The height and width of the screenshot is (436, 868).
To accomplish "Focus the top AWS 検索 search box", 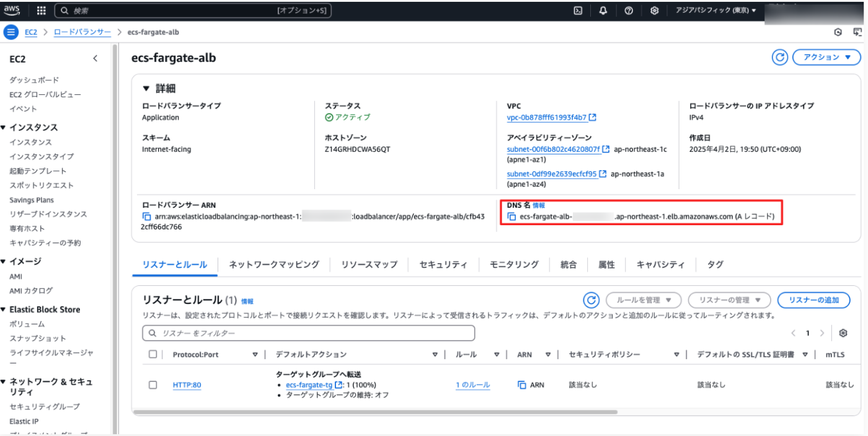I will [193, 11].
